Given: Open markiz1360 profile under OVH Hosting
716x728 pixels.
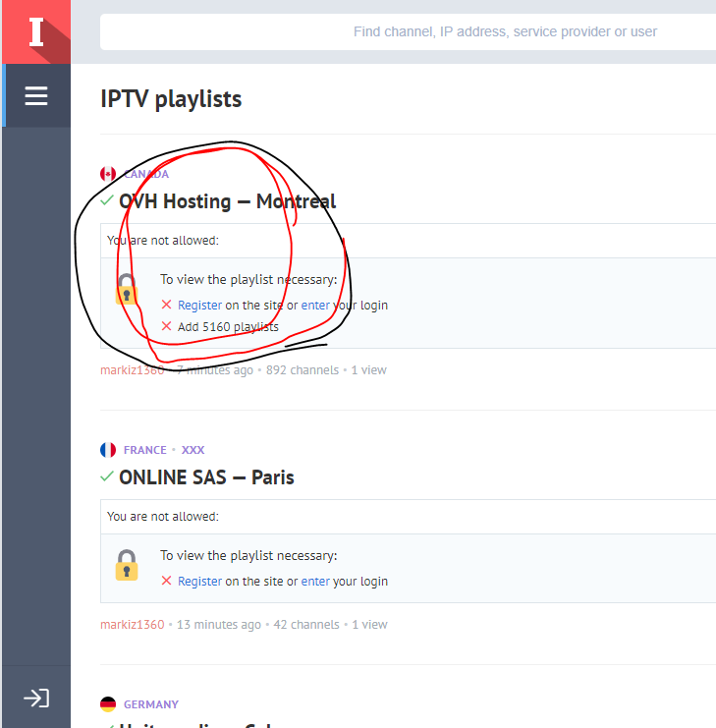Looking at the screenshot, I should (133, 370).
